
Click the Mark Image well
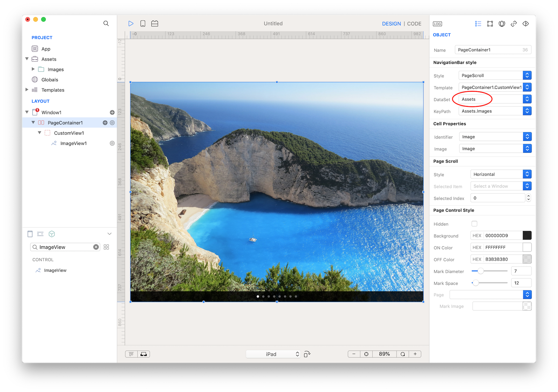(527, 306)
